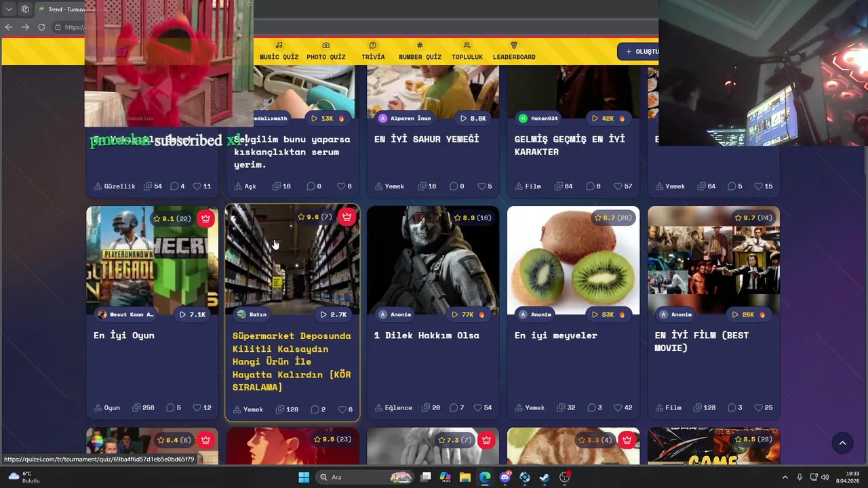Open author Alperen İnan's profile
This screenshot has height=488, width=868.
405,118
